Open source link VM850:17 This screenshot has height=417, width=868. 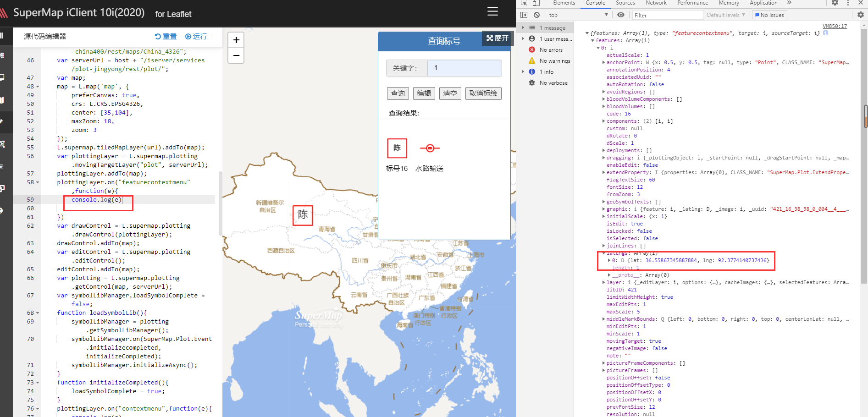[x=835, y=26]
